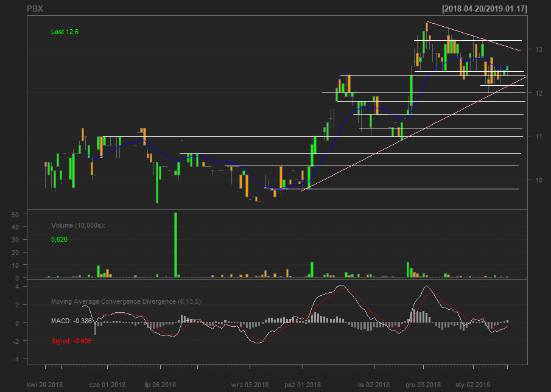
Task: Click the price axis label 13
Action: [539, 49]
